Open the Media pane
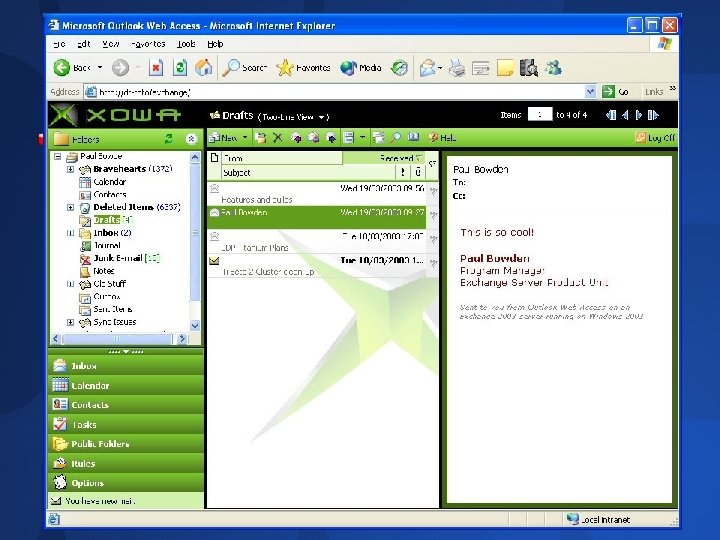 [361, 68]
